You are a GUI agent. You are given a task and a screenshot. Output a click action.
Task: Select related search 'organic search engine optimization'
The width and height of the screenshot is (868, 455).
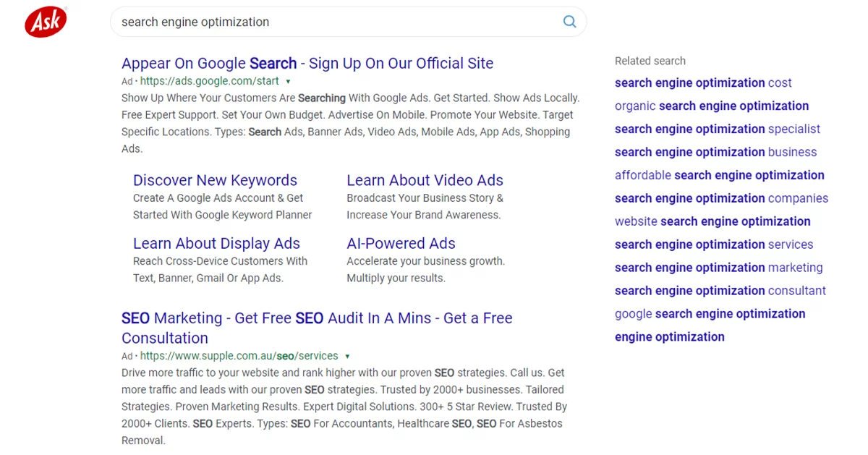click(712, 106)
